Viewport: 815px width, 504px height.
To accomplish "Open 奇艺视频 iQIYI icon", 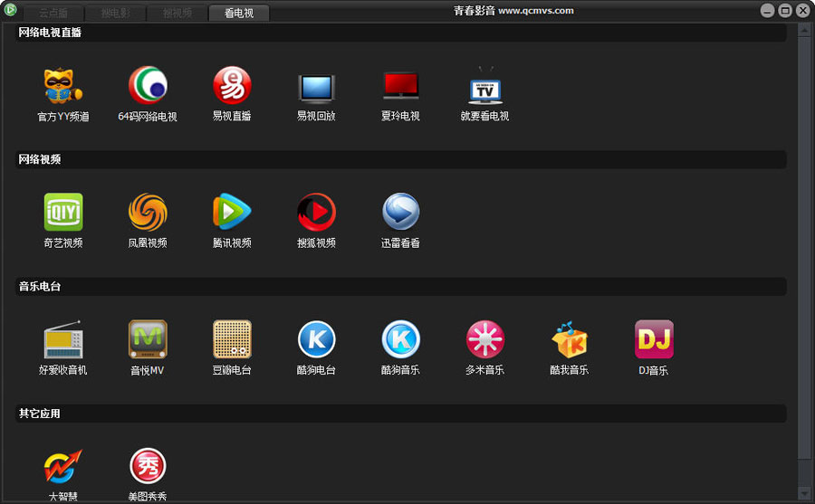I will (62, 213).
